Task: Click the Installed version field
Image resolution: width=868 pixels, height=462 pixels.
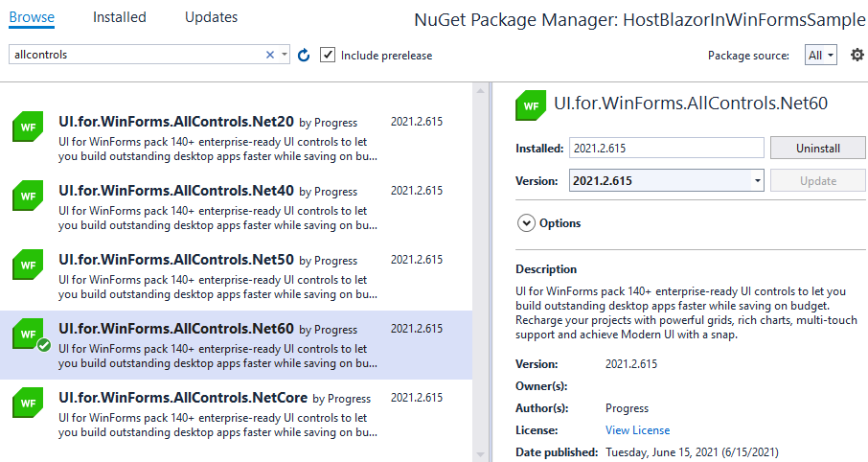Action: click(x=667, y=148)
